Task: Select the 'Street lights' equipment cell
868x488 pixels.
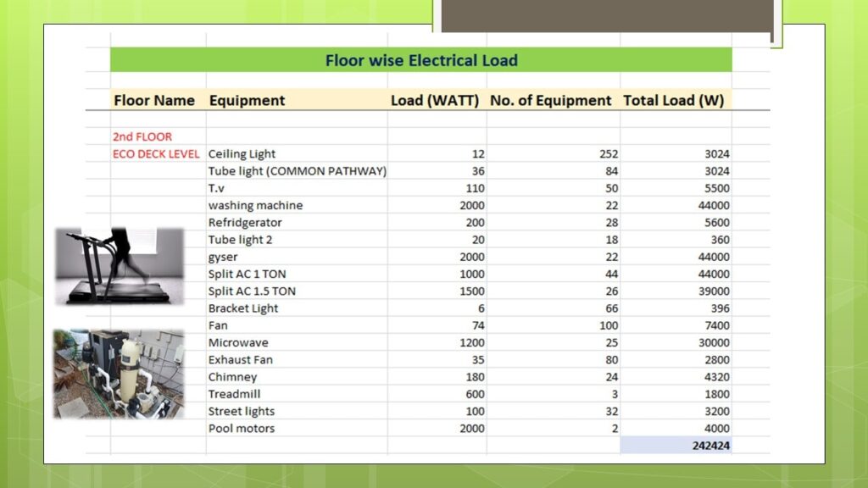Action: [242, 411]
